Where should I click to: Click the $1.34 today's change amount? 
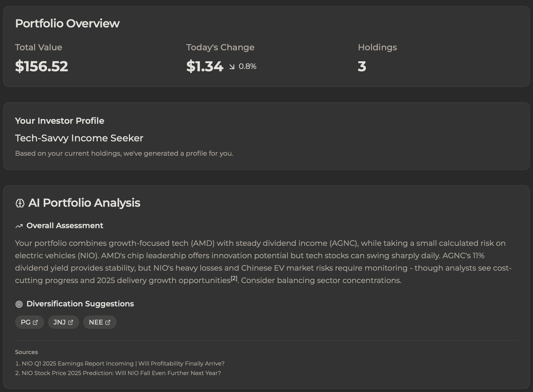tap(204, 66)
